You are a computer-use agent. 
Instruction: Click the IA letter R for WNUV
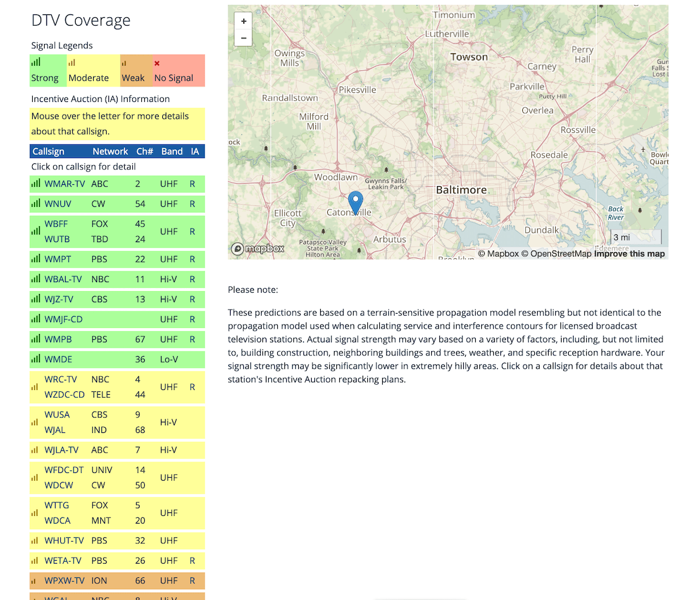tap(193, 204)
